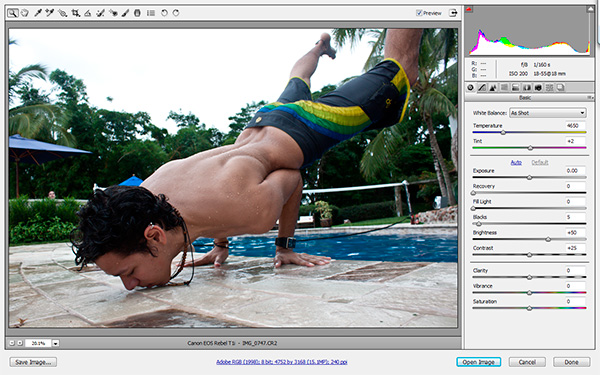The image size is (600, 375).
Task: Click the Saturation slider handle
Action: point(529,308)
